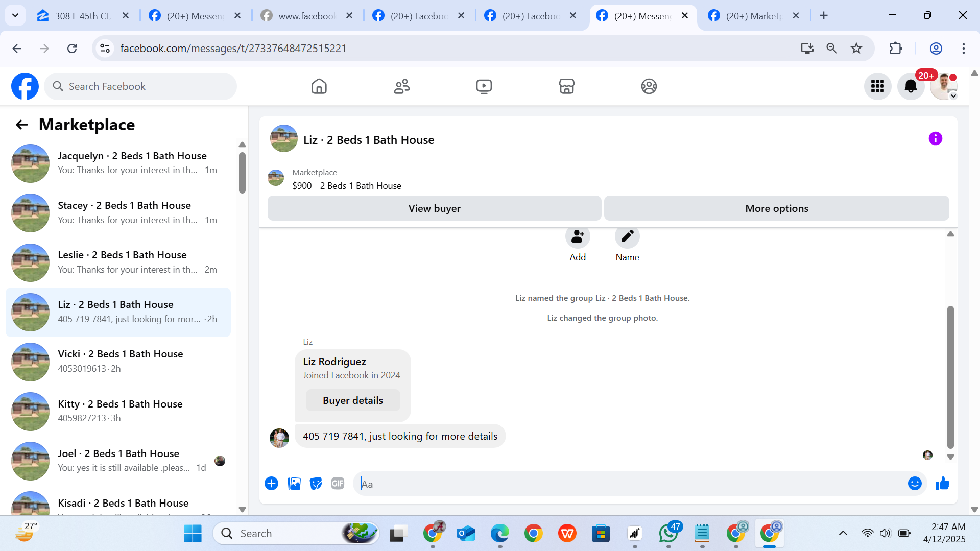Open Outlook from the taskbar
The width and height of the screenshot is (980, 551).
[466, 534]
